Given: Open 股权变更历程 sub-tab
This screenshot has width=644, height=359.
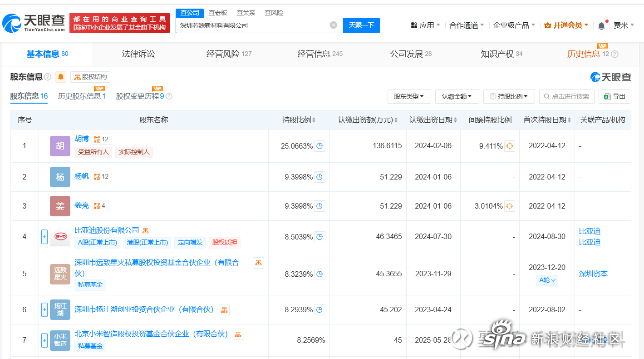Looking at the screenshot, I should [140, 96].
